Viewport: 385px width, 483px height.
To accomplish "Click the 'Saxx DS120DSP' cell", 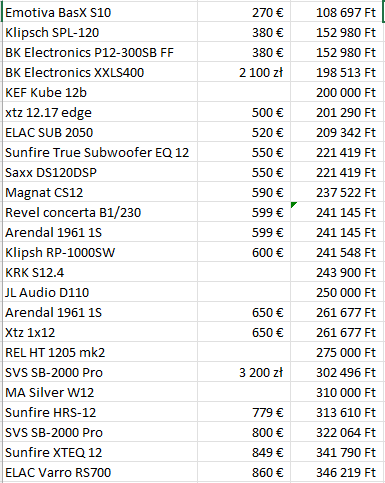I will tap(100, 172).
